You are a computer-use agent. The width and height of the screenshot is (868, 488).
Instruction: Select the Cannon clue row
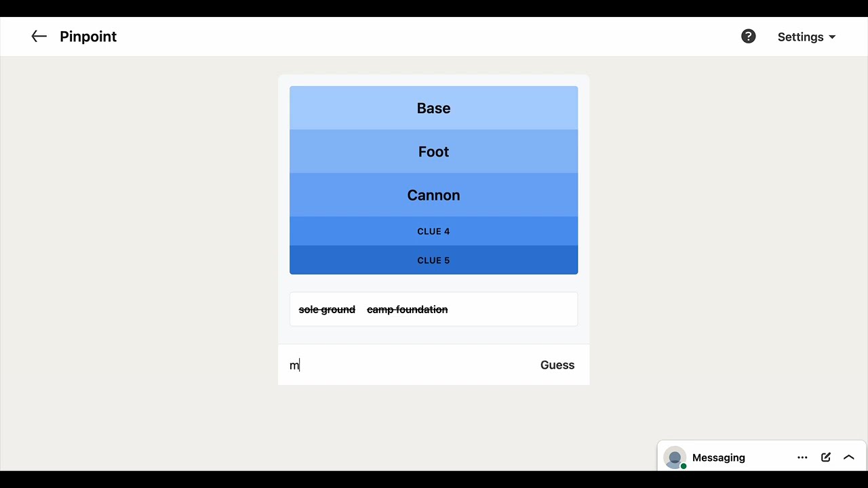(x=434, y=195)
